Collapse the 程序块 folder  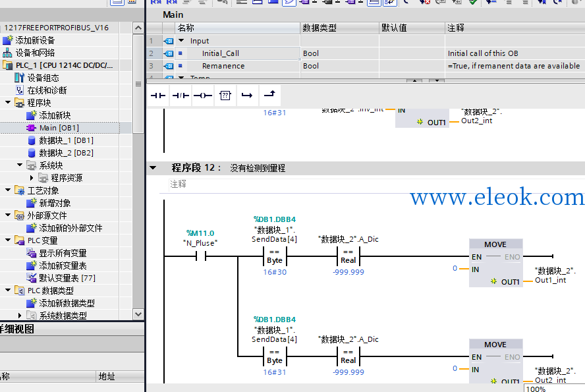pyautogui.click(x=8, y=102)
